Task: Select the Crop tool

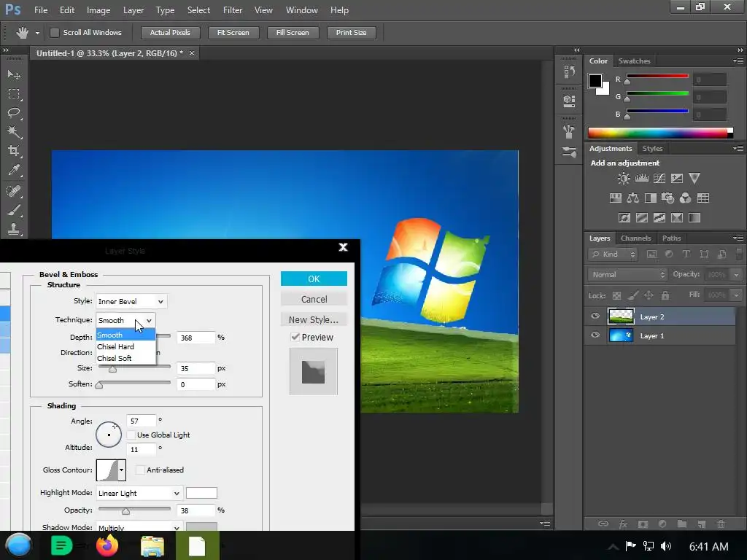Action: click(x=14, y=152)
